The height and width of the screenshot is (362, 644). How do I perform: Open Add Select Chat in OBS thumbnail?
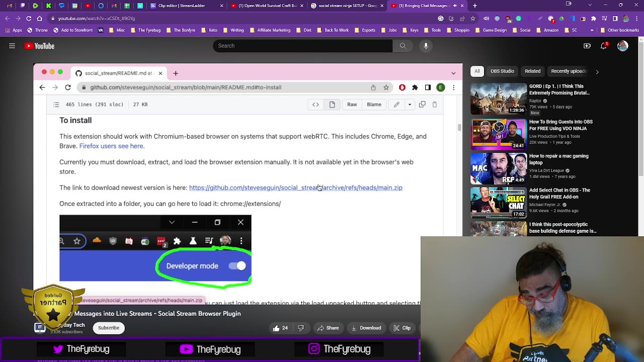(x=499, y=203)
